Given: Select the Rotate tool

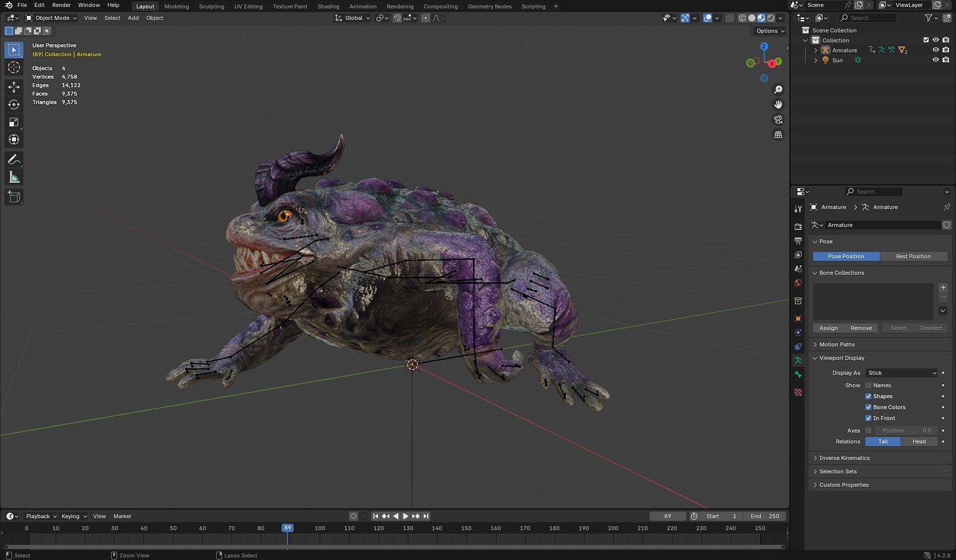Looking at the screenshot, I should pyautogui.click(x=14, y=104).
